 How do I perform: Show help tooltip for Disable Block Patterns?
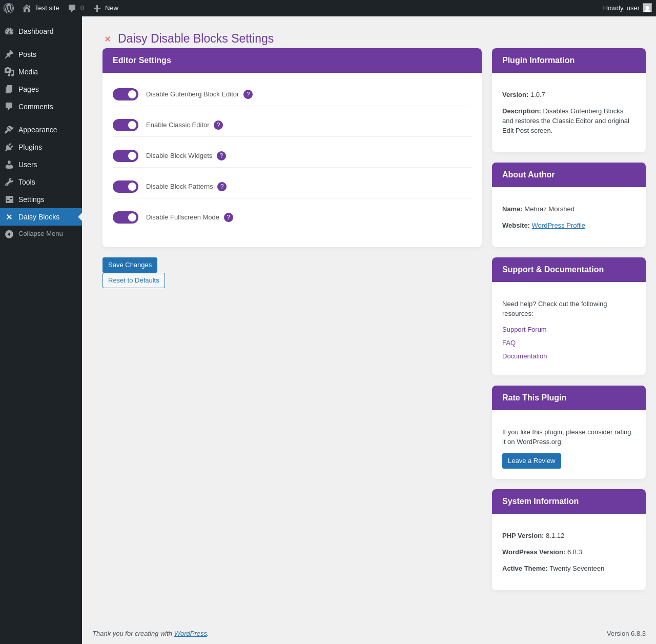click(222, 187)
